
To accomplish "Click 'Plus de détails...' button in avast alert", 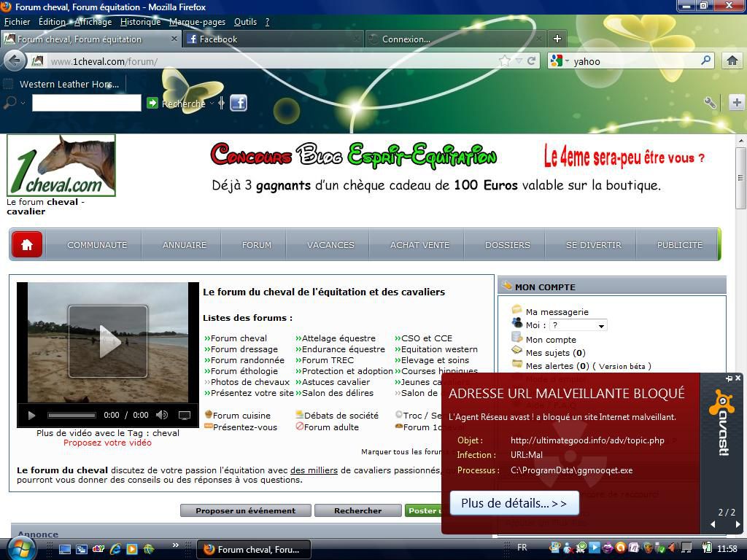I will pyautogui.click(x=514, y=503).
